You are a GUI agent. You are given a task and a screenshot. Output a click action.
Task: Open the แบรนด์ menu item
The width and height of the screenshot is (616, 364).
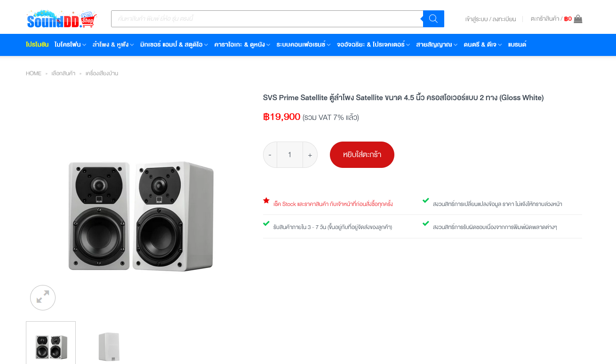[517, 45]
